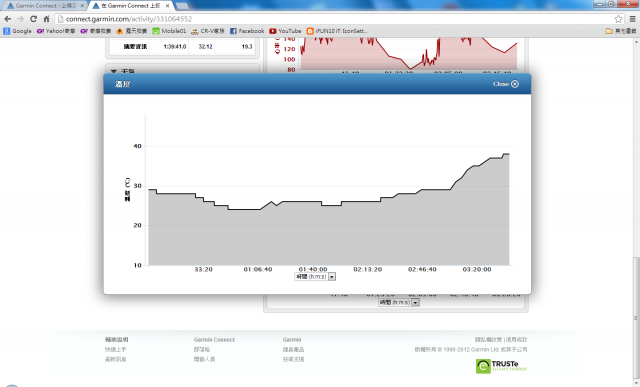This screenshot has width=640, height=387.
Task: Close the first Garmin Connect tab
Action: tap(82, 6)
